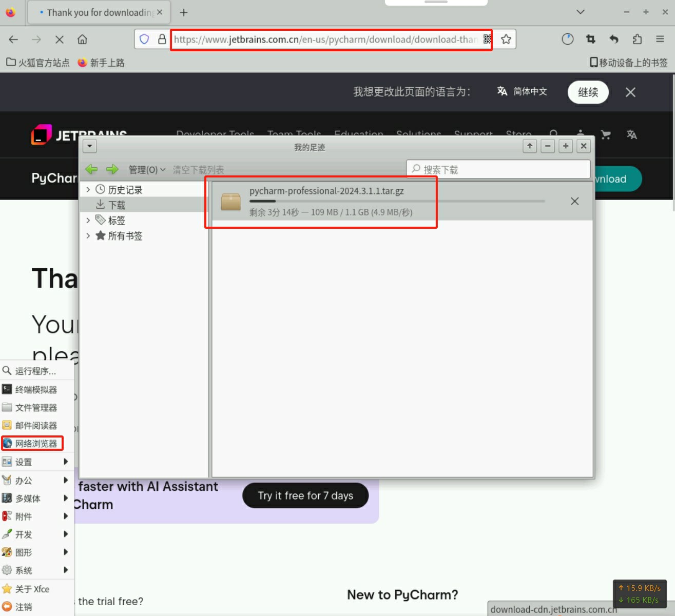Bookmark this page with the star icon

[506, 39]
